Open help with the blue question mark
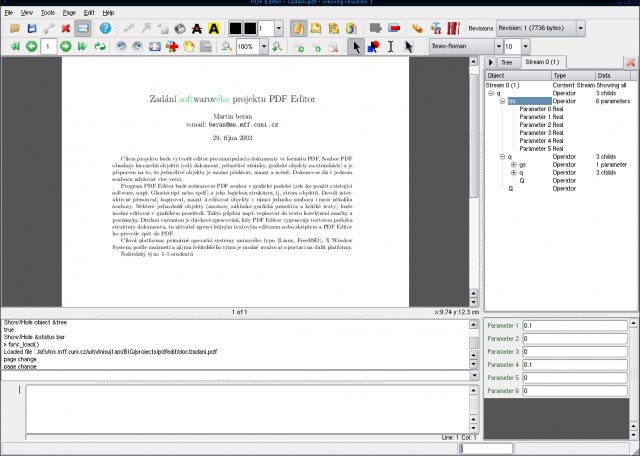Screen dimensions: 640x456 105,29
